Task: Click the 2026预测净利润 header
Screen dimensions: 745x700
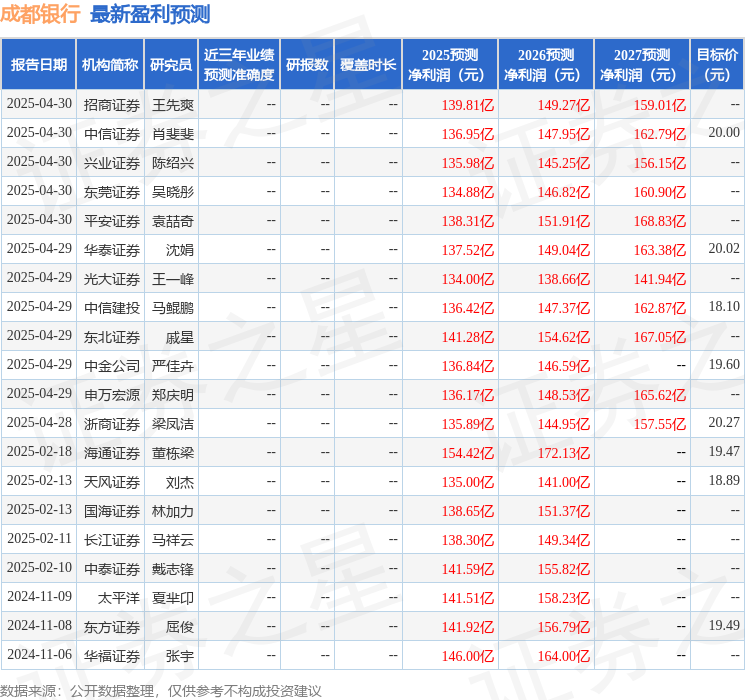Action: coord(545,65)
